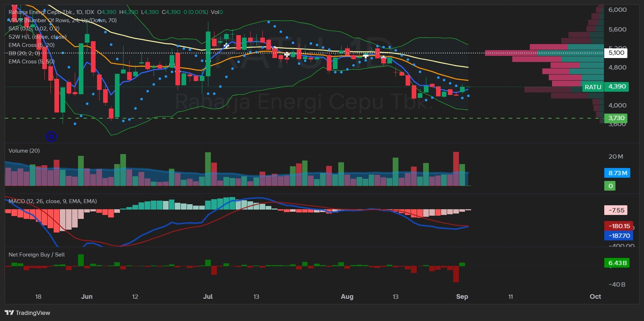Select the Vol0 reading in the header
The image size is (644, 321).
click(x=217, y=12)
